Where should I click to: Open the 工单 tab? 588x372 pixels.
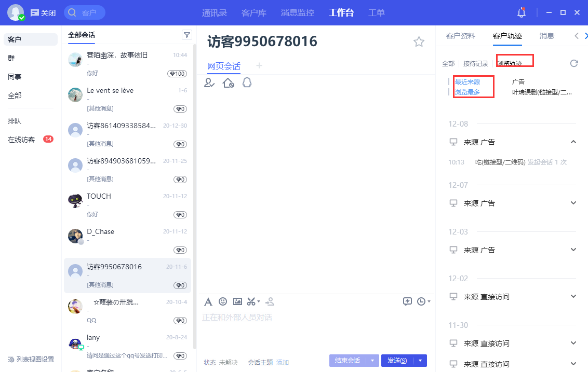click(x=377, y=13)
